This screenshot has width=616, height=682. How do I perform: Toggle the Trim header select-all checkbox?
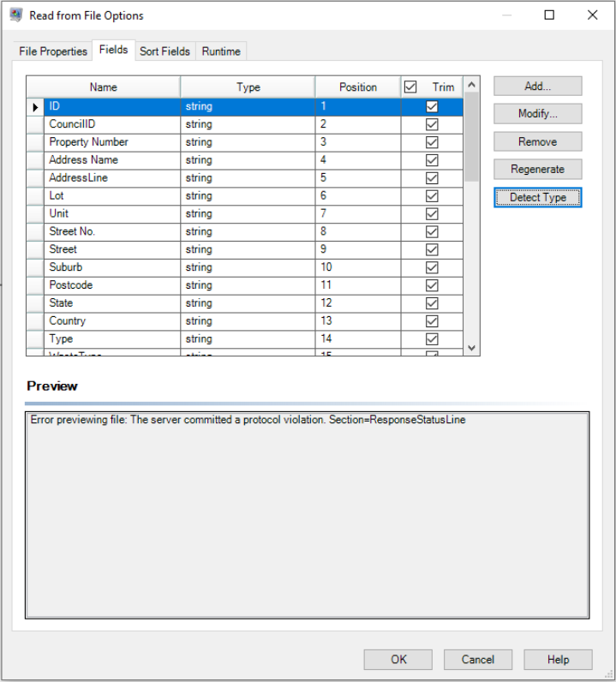(x=410, y=87)
